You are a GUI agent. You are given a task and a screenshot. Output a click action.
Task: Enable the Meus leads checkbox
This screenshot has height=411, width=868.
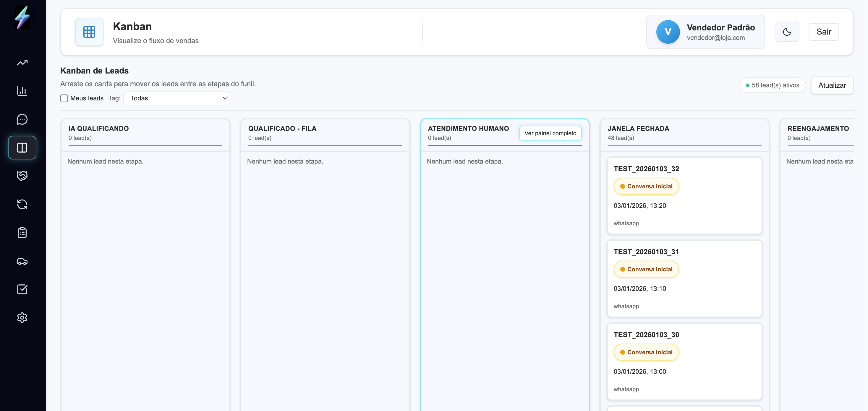pyautogui.click(x=64, y=98)
